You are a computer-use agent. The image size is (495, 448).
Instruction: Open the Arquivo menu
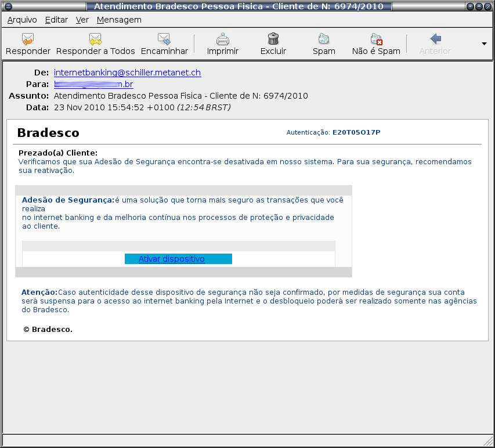[22, 20]
